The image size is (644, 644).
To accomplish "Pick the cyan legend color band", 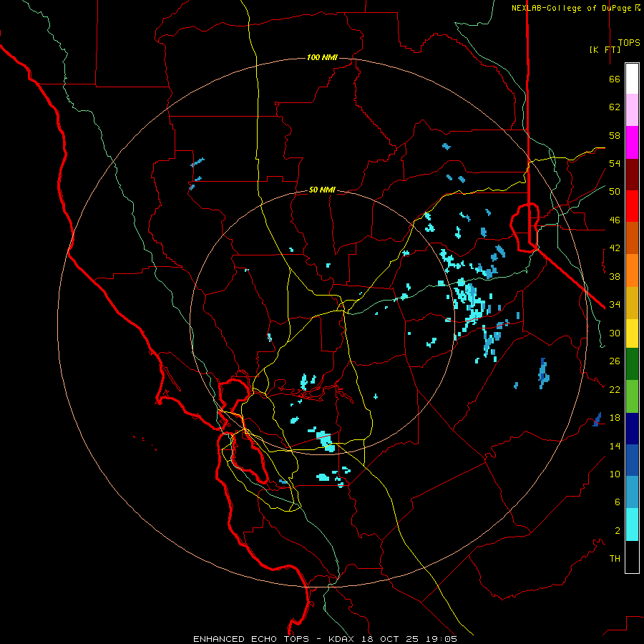I will pyautogui.click(x=632, y=525).
